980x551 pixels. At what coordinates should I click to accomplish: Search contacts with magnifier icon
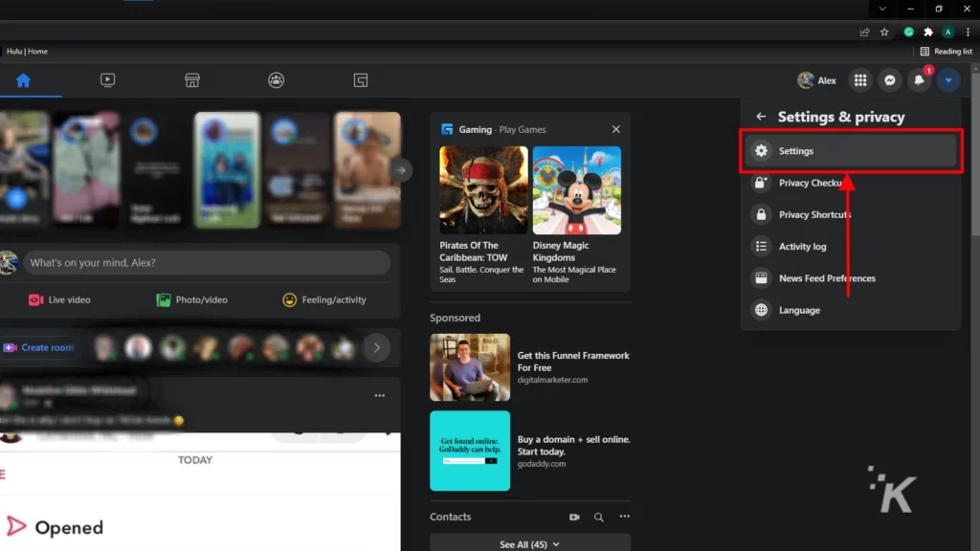(x=599, y=517)
